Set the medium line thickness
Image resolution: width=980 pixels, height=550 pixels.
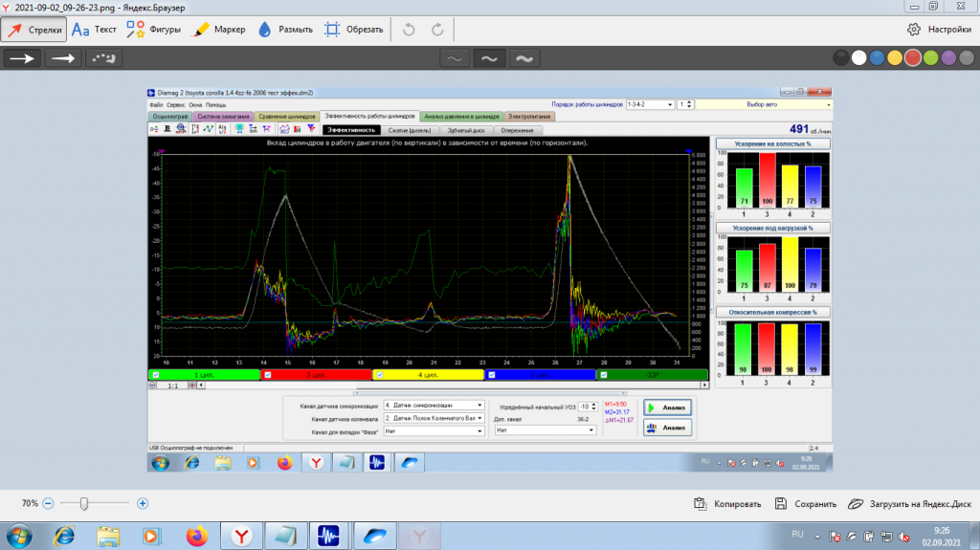[489, 58]
